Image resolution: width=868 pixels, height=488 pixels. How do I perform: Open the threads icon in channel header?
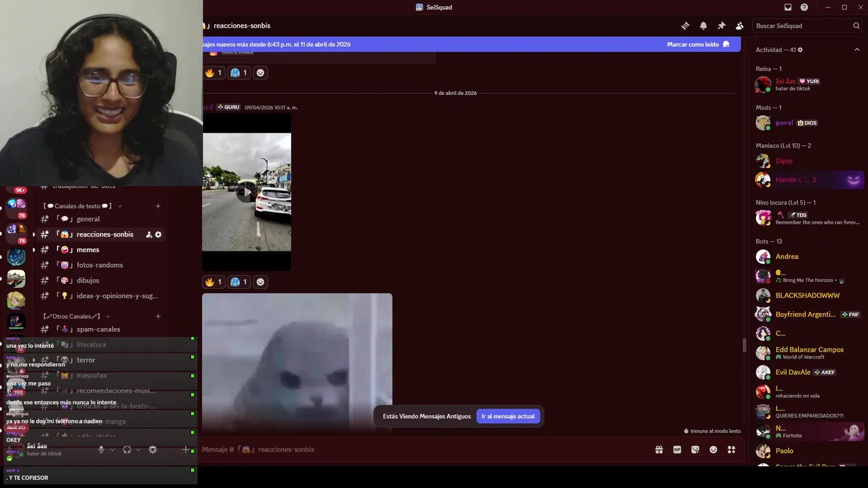pyautogui.click(x=685, y=26)
